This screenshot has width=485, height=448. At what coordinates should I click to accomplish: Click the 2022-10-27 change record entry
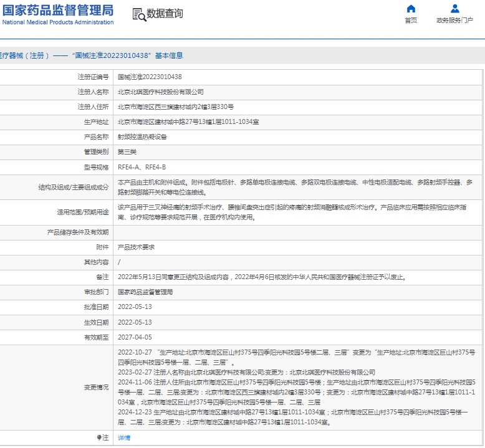coord(296,358)
